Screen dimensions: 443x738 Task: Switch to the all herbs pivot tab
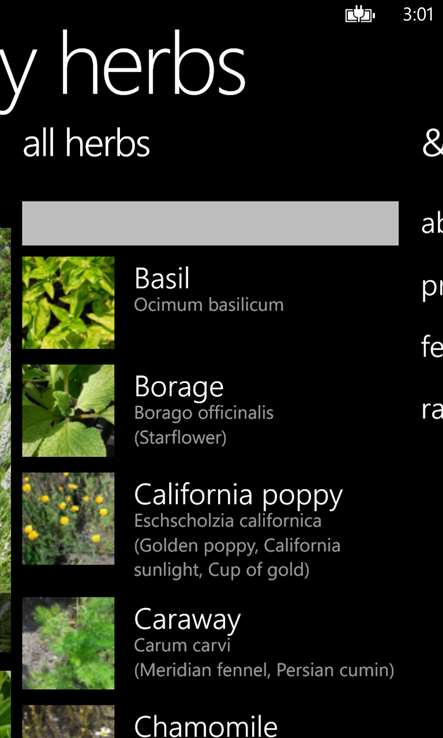(x=86, y=144)
